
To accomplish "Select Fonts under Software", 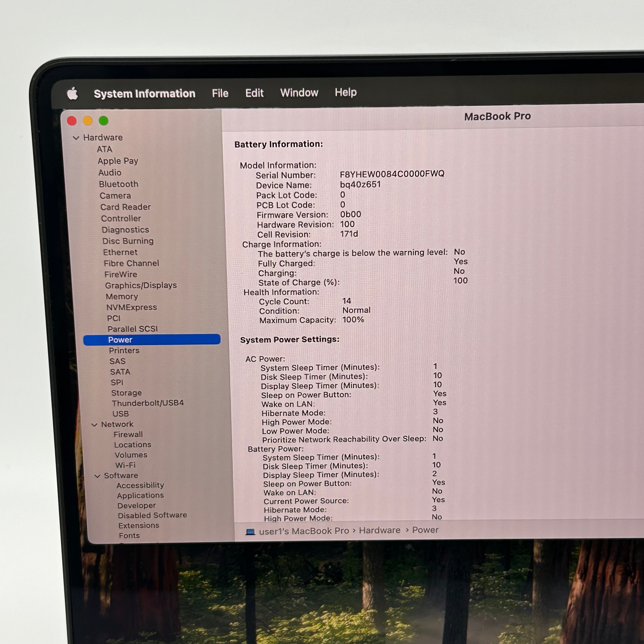I will [129, 536].
